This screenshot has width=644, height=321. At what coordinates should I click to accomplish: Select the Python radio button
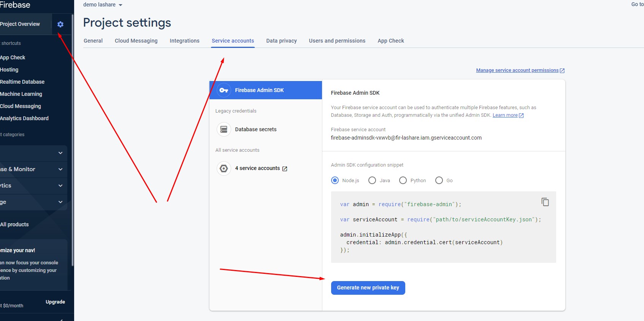[403, 180]
